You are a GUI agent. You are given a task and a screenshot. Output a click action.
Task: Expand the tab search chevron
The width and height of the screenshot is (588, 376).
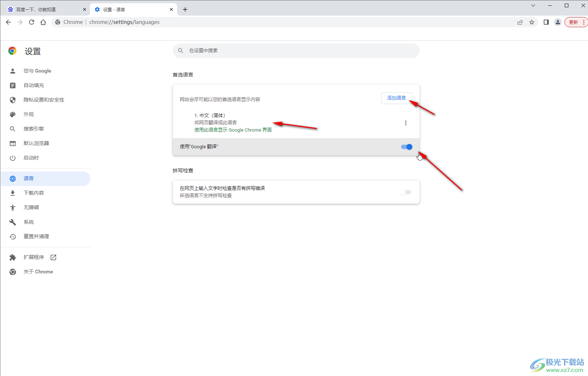pos(533,5)
